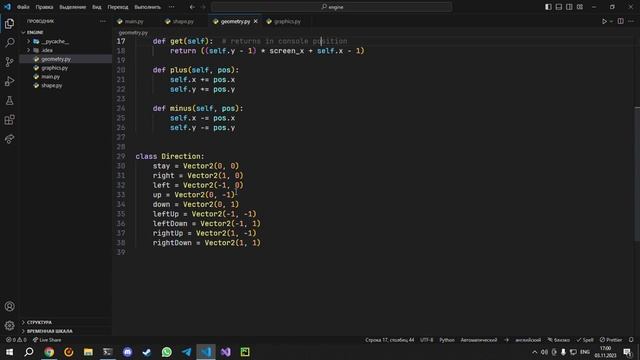Open errors and warnings in status bar
640x360 pixels.
pos(16,340)
